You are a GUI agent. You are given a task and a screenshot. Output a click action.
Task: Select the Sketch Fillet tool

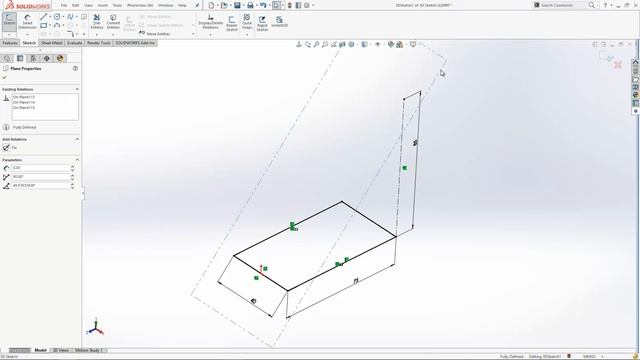click(71, 34)
